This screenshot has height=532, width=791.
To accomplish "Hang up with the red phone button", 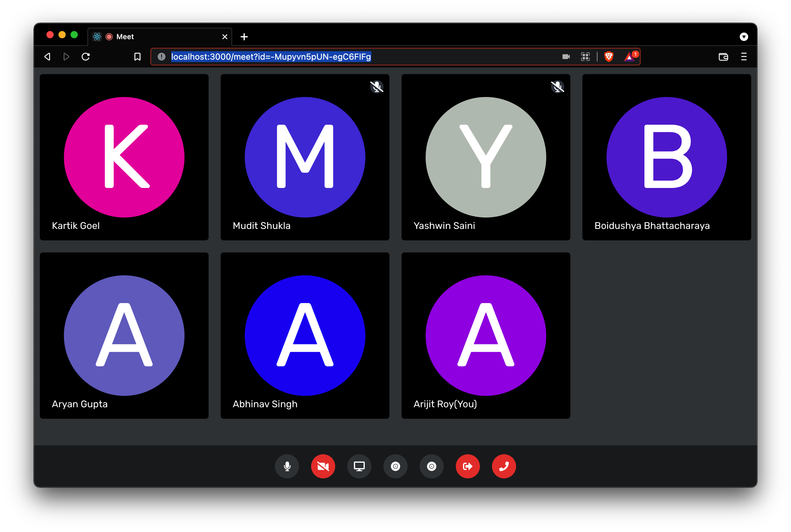I will (x=504, y=466).
